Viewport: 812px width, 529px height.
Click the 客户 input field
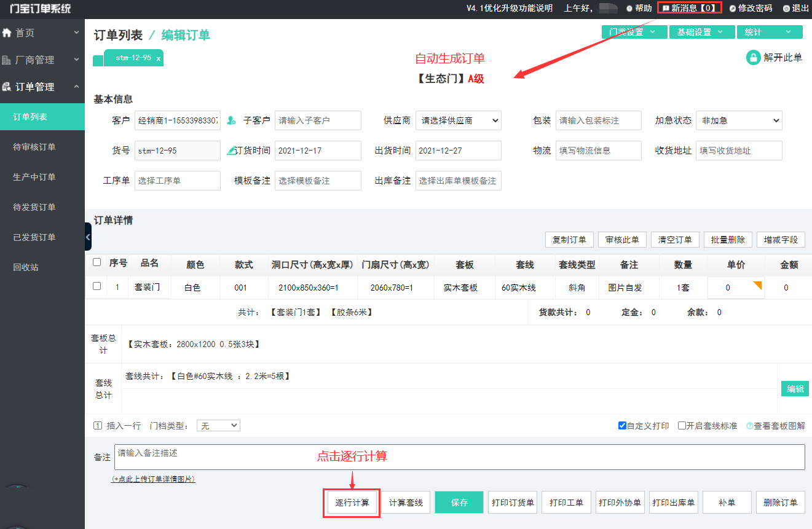178,120
